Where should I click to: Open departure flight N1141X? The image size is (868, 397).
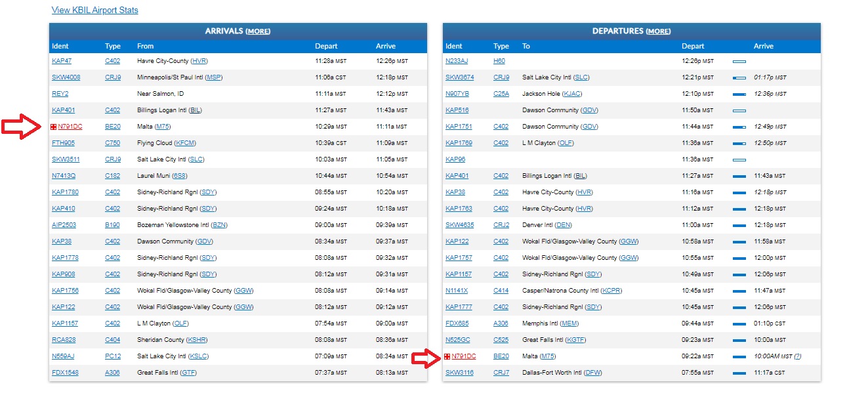(457, 291)
